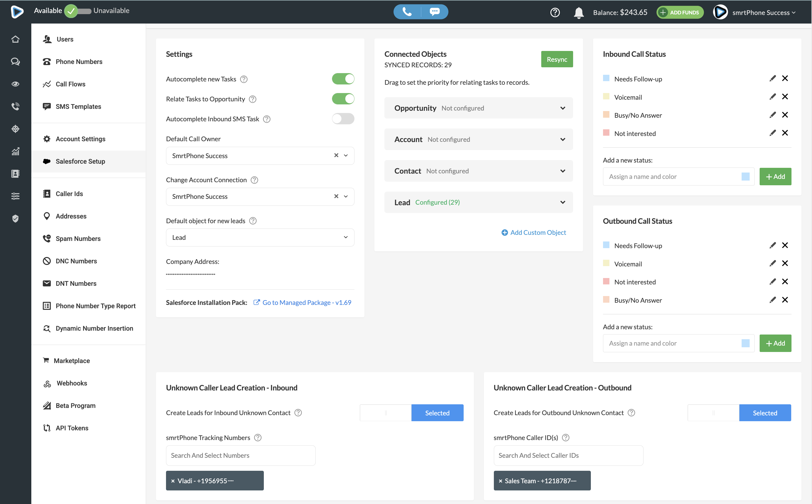Enable the Autocomplete Inbound SMS Task toggle

343,119
